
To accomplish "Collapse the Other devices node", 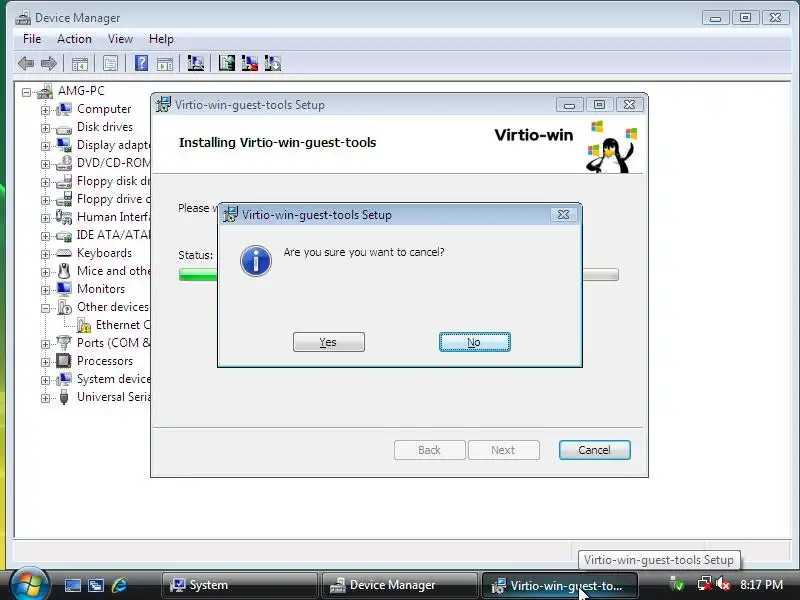I will click(x=45, y=308).
